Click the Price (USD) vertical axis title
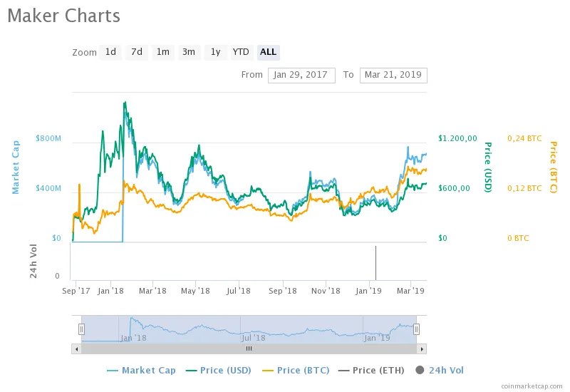 click(x=488, y=167)
